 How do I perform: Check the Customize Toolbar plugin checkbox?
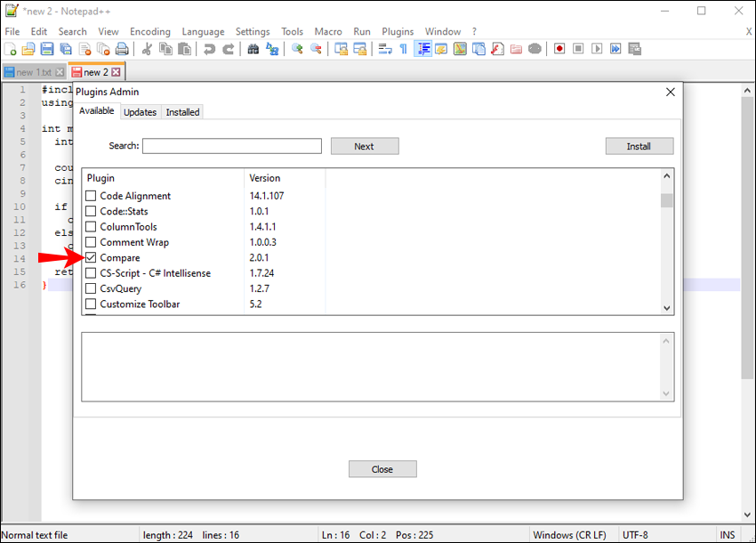click(91, 304)
